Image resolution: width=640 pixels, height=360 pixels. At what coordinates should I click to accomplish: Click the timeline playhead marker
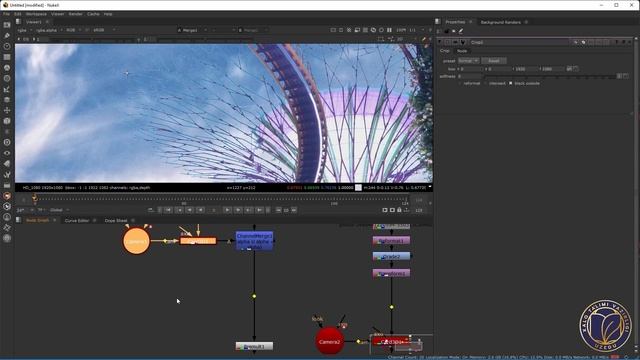(35, 199)
